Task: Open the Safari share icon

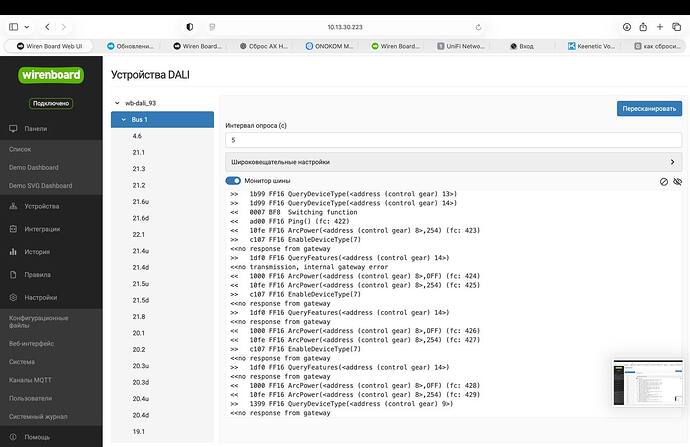Action: coord(643,27)
